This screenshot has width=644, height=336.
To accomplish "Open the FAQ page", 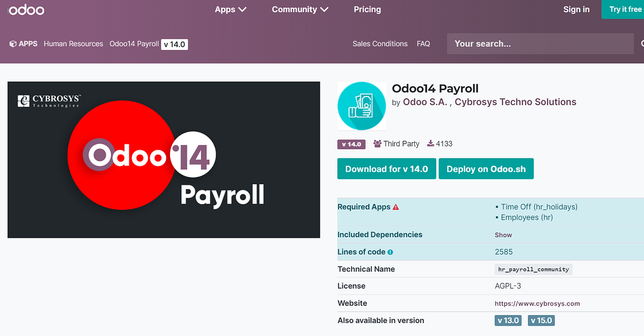I will [423, 43].
